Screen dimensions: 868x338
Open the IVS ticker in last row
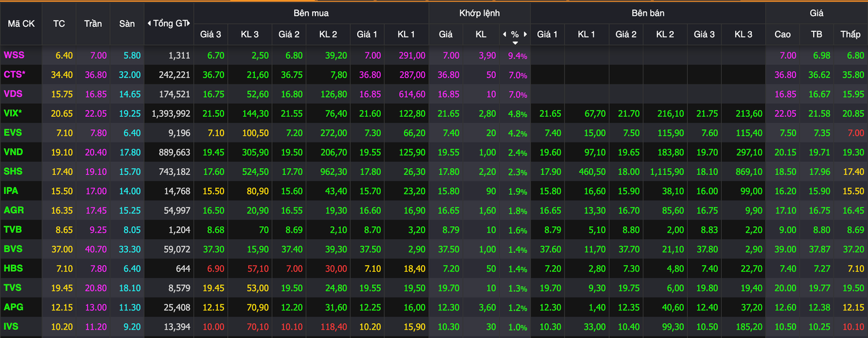pyautogui.click(x=12, y=327)
